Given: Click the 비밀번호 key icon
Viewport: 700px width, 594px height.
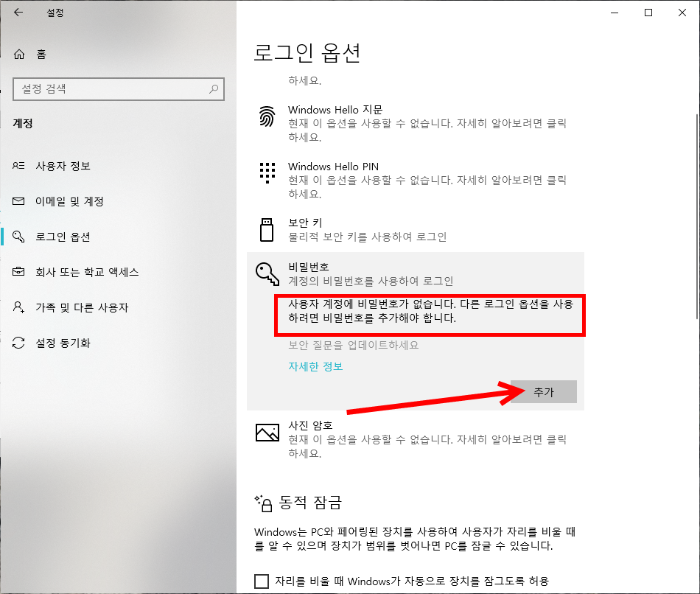Looking at the screenshot, I should pyautogui.click(x=267, y=273).
